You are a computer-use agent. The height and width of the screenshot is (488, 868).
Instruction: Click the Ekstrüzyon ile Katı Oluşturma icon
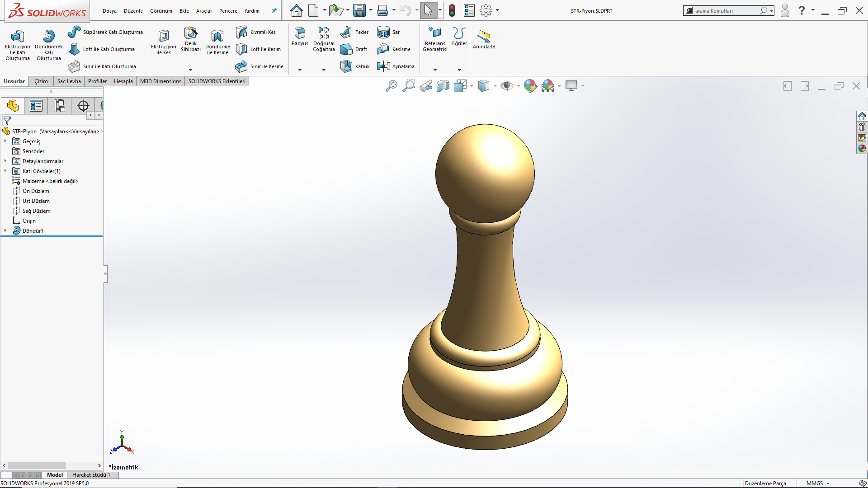pyautogui.click(x=18, y=37)
